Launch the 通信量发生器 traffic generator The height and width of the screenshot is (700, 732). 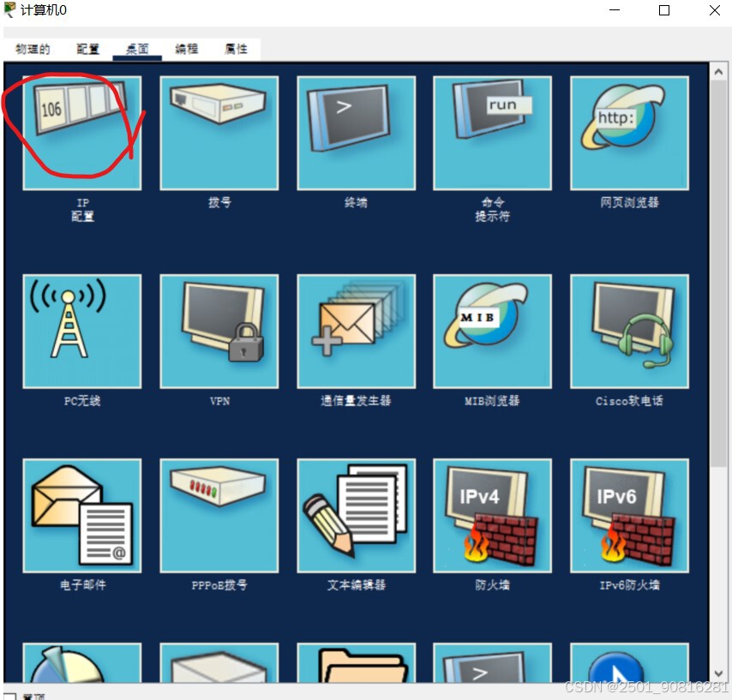[x=357, y=332]
